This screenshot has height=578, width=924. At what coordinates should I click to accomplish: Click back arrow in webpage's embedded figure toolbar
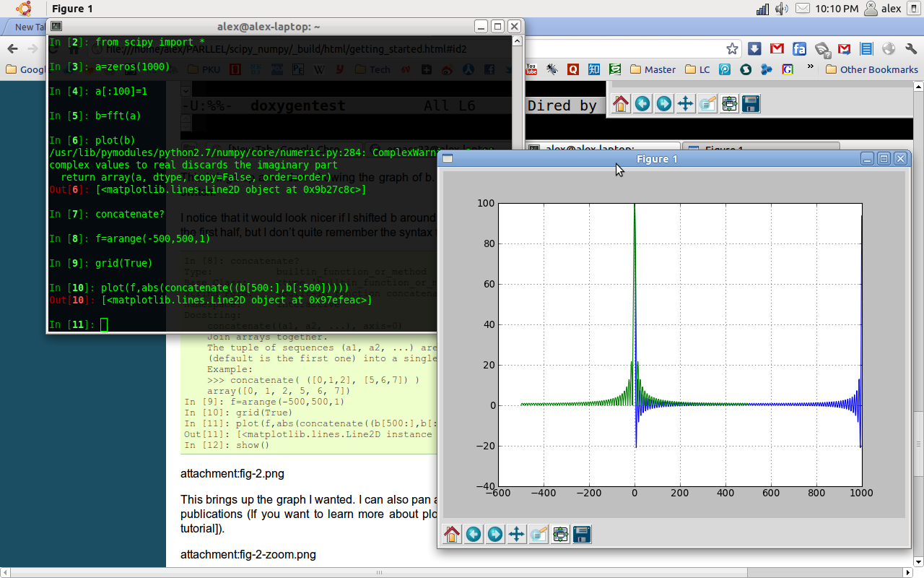pyautogui.click(x=642, y=104)
